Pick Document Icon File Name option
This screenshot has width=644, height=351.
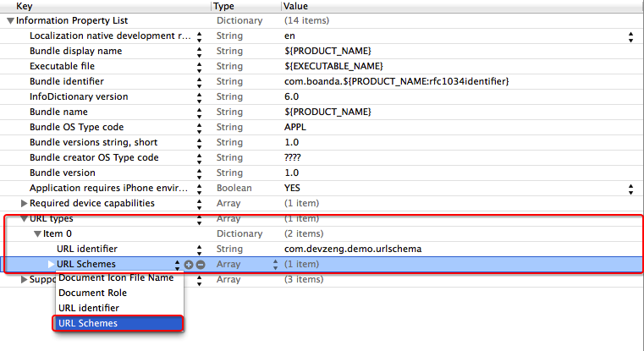pyautogui.click(x=116, y=277)
